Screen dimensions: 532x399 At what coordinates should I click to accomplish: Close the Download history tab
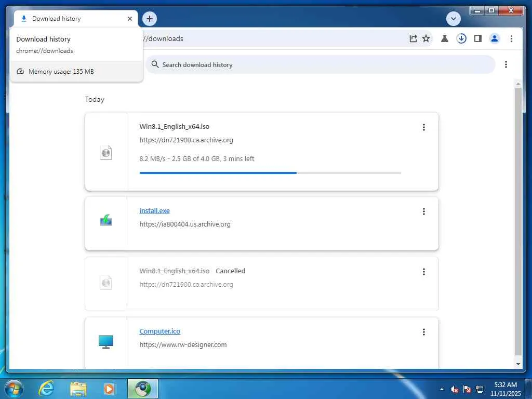point(129,19)
